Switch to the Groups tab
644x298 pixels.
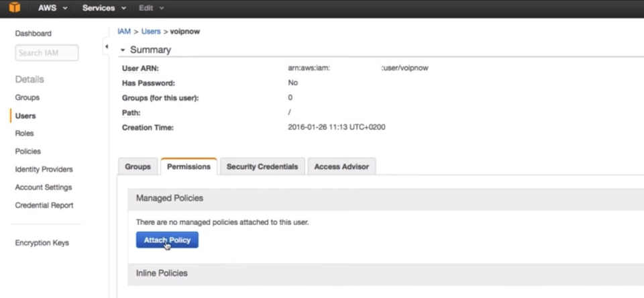[138, 166]
